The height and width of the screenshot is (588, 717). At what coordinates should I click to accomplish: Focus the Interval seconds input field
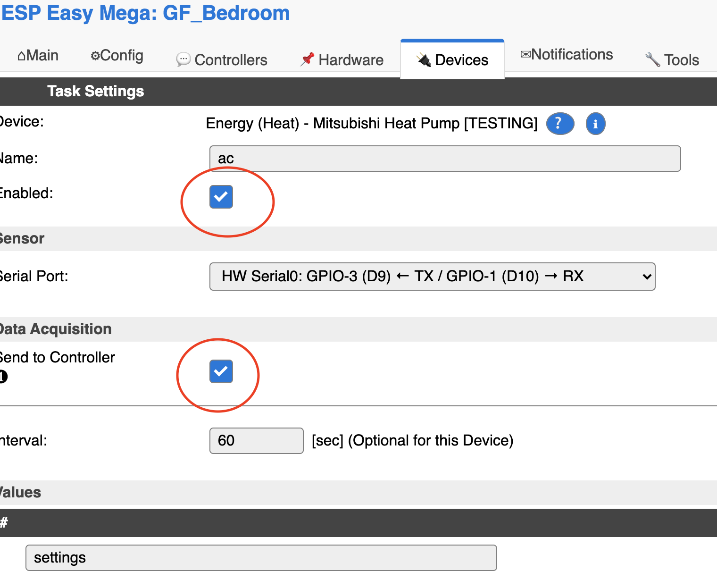tap(256, 441)
